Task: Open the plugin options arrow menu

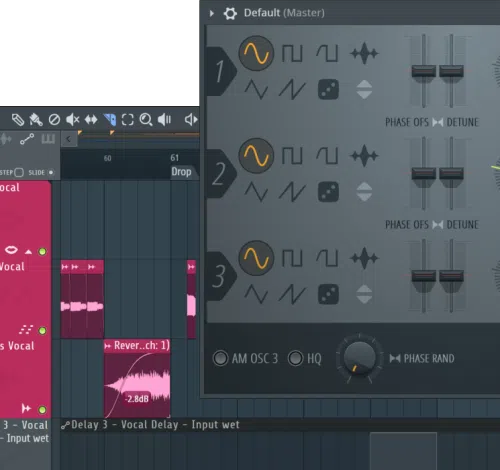Action: point(212,13)
